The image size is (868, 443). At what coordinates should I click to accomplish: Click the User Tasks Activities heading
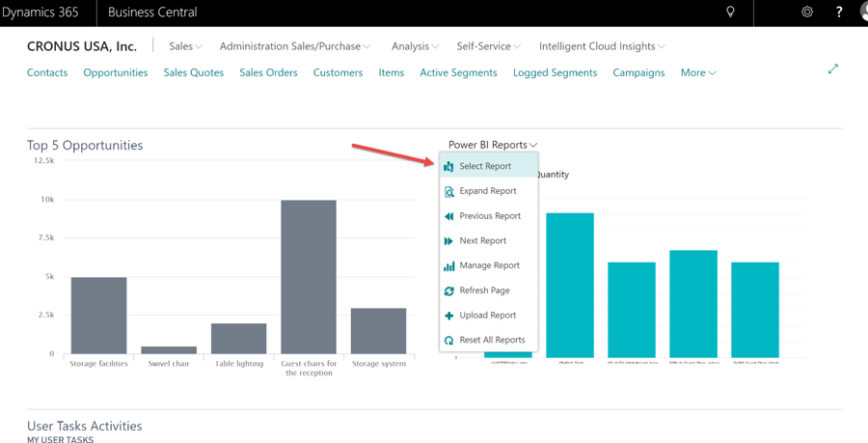coord(84,426)
